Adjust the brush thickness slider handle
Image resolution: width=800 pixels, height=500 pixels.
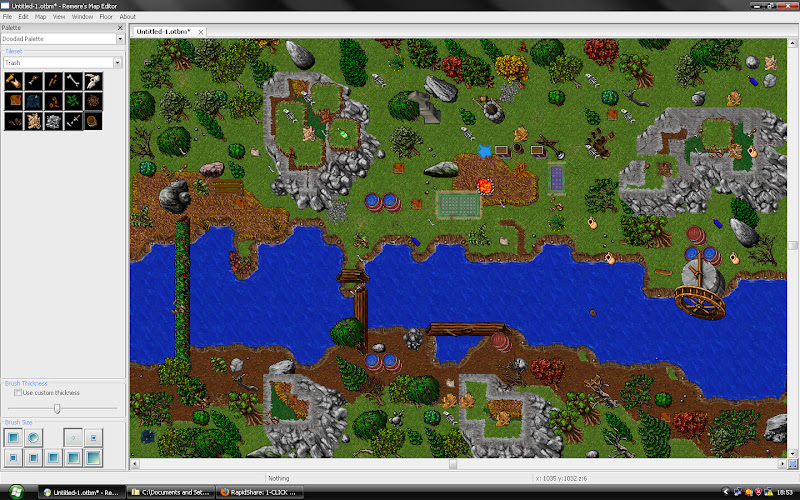pyautogui.click(x=57, y=409)
